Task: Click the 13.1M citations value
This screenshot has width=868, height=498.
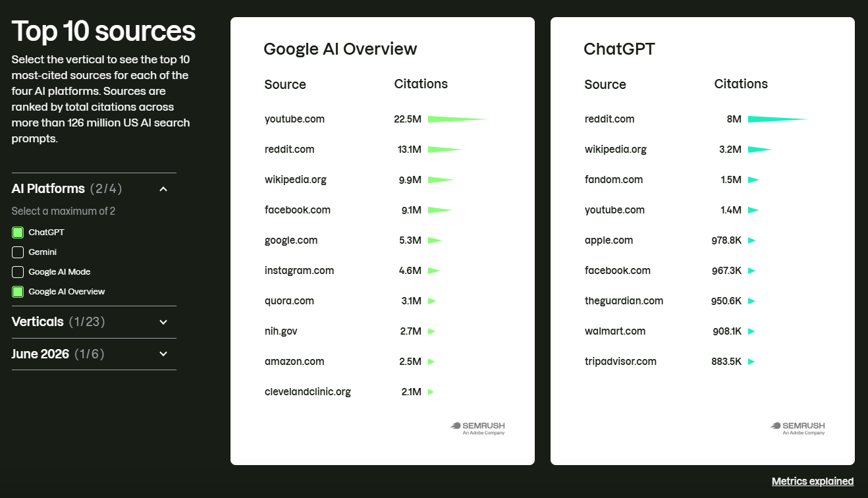Action: pos(409,150)
